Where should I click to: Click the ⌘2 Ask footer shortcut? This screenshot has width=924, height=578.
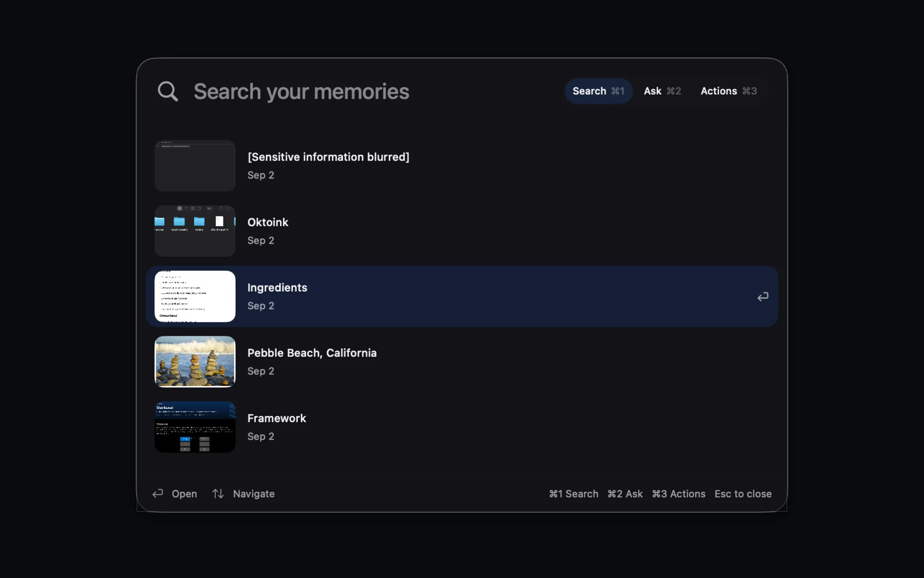(625, 494)
